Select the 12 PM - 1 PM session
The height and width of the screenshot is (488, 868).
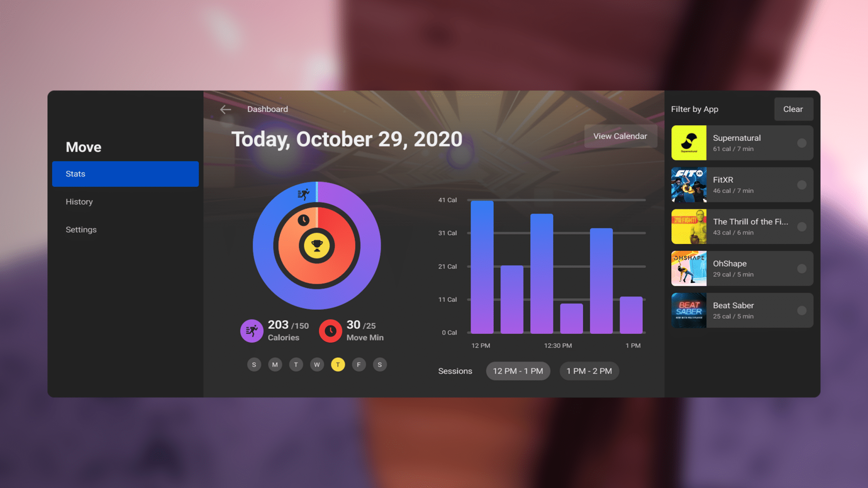(x=518, y=371)
